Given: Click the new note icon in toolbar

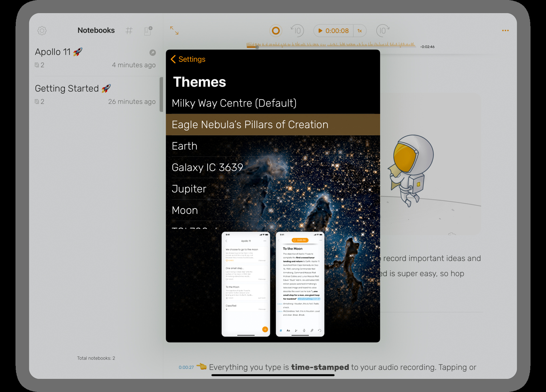Looking at the screenshot, I should point(147,30).
